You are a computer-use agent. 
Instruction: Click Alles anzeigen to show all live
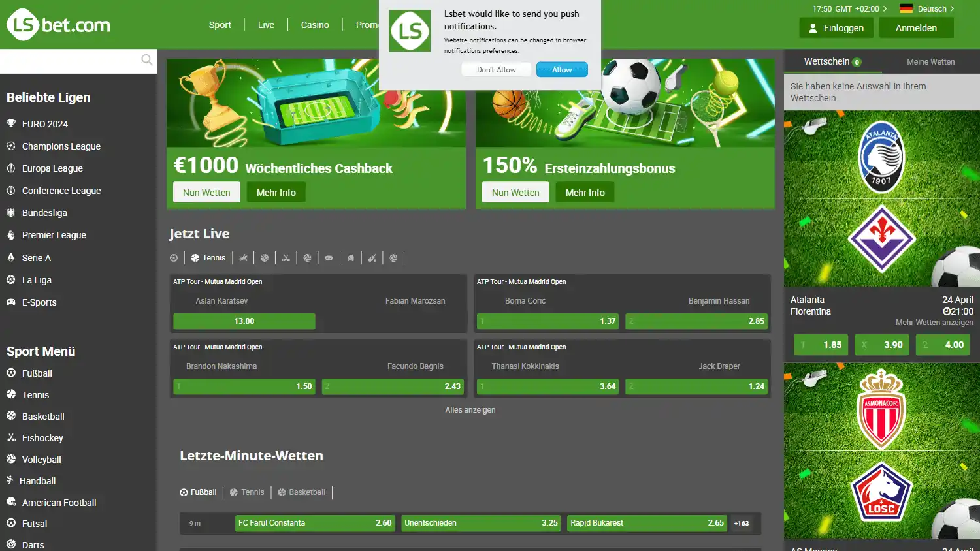click(x=470, y=410)
